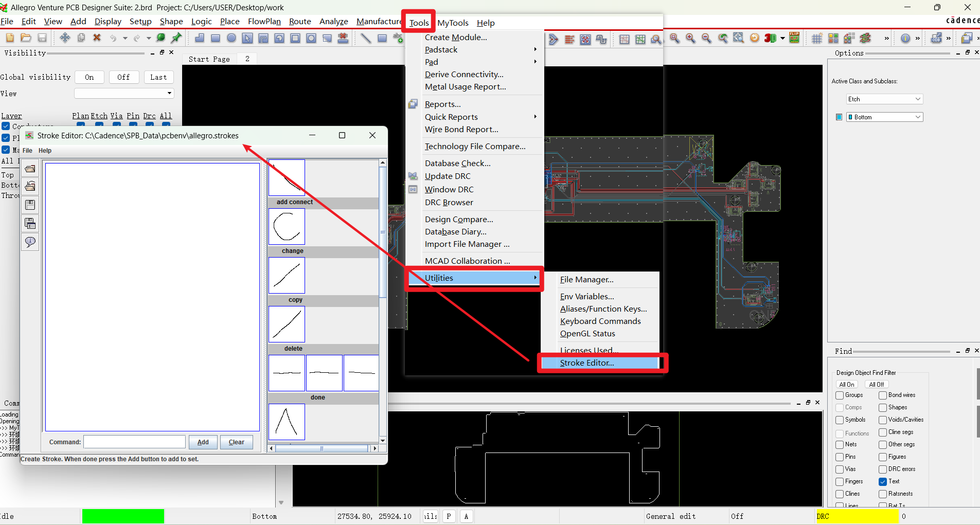Enable the Symbols checkbox in Find filter
The height and width of the screenshot is (525, 980).
click(x=840, y=420)
